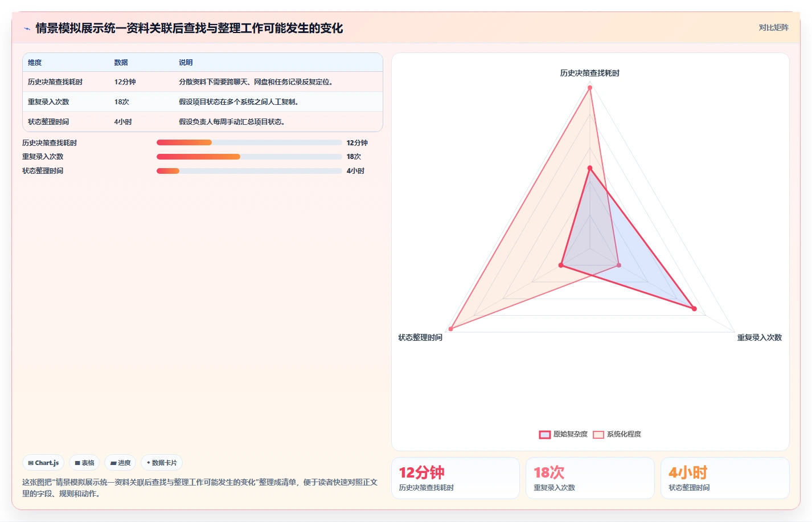This screenshot has height=522, width=812.
Task: Open the 12分钟 data card
Action: click(455, 478)
